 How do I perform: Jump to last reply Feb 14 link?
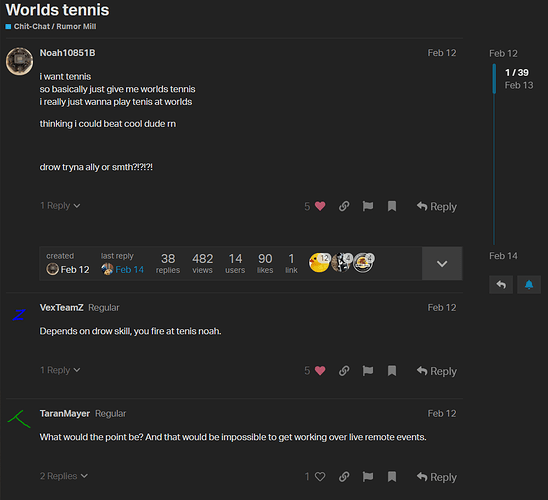point(129,270)
